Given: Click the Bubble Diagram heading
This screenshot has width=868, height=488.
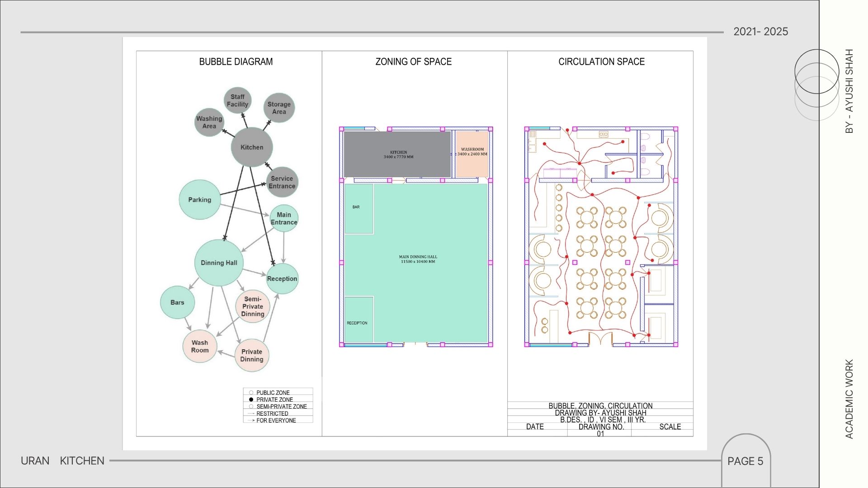Looking at the screenshot, I should tap(236, 62).
